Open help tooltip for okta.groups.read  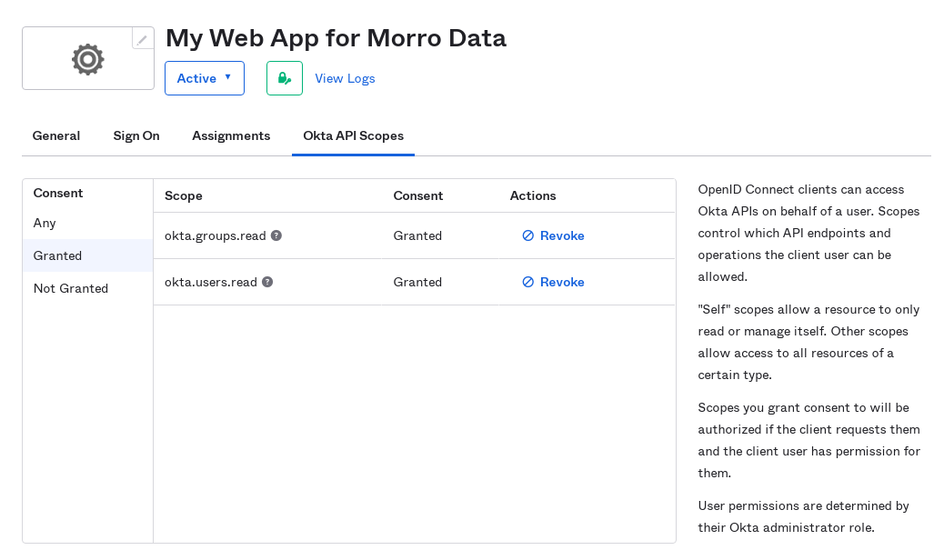tap(276, 235)
